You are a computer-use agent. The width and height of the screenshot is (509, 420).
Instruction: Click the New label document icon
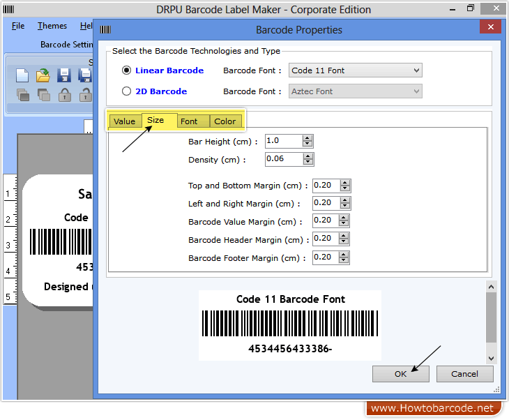tap(22, 75)
